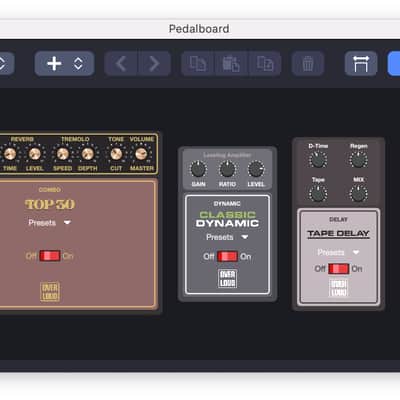Click the Reverb TIME knob
Image resolution: width=400 pixels, height=400 pixels.
(x=10, y=154)
